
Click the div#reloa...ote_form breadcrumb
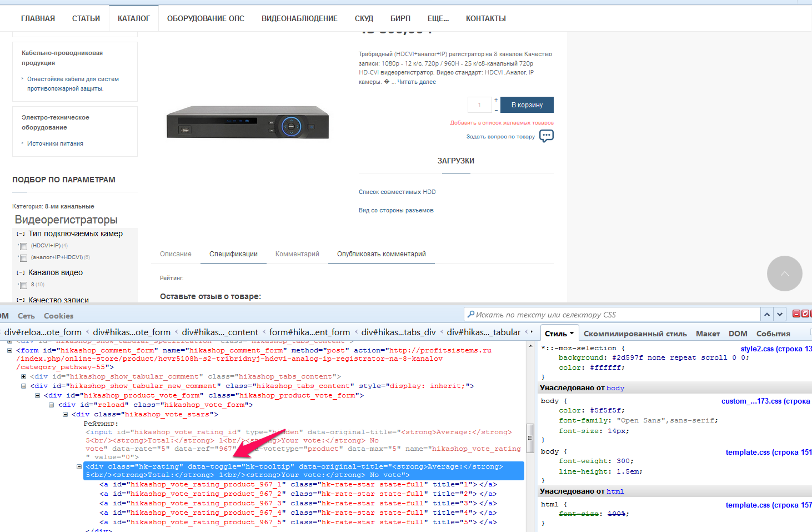(x=43, y=332)
